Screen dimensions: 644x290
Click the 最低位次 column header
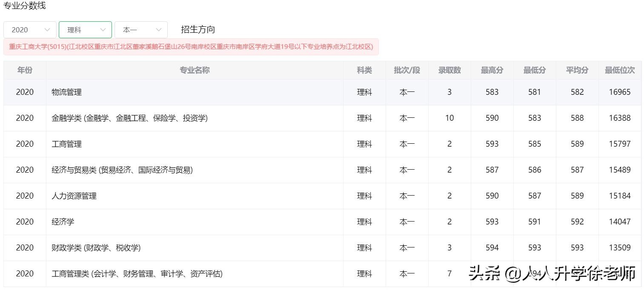(x=619, y=70)
